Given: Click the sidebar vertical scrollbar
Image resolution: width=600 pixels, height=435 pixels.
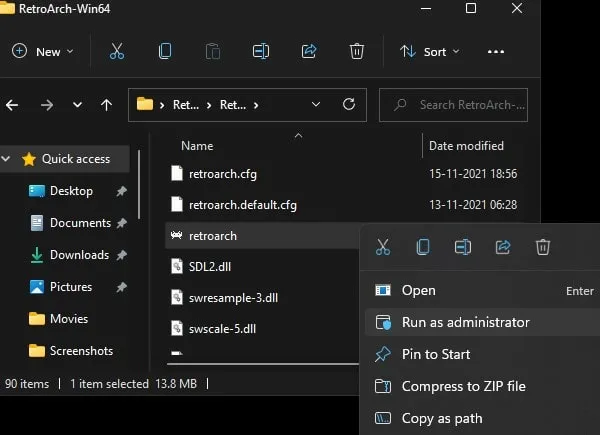Looking at the screenshot, I should 139,185.
